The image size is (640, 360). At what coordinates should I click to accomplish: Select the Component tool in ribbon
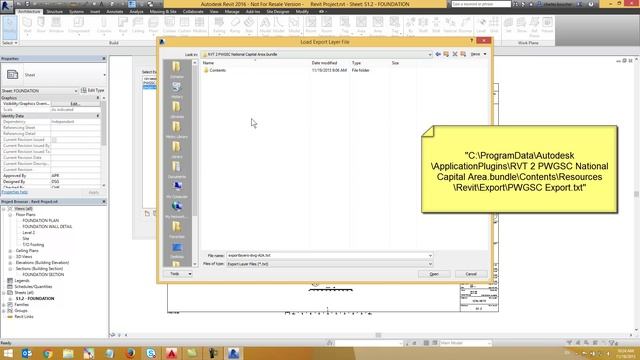[x=79, y=26]
